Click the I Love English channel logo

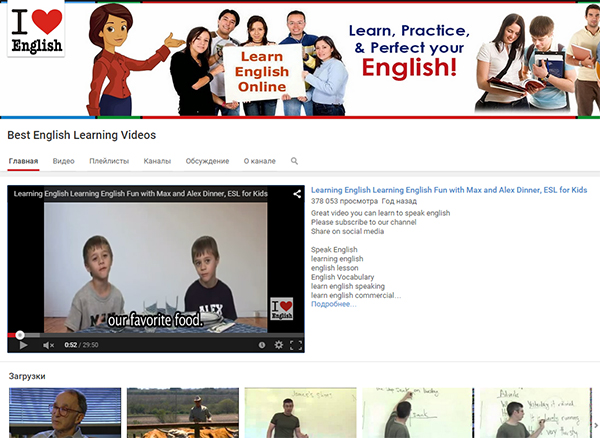click(36, 31)
